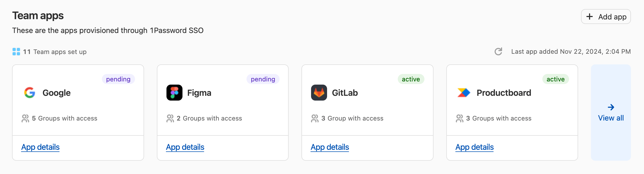Viewport: 644px width, 174px height.
Task: Click the active badge on the GitLab card
Action: pyautogui.click(x=411, y=79)
